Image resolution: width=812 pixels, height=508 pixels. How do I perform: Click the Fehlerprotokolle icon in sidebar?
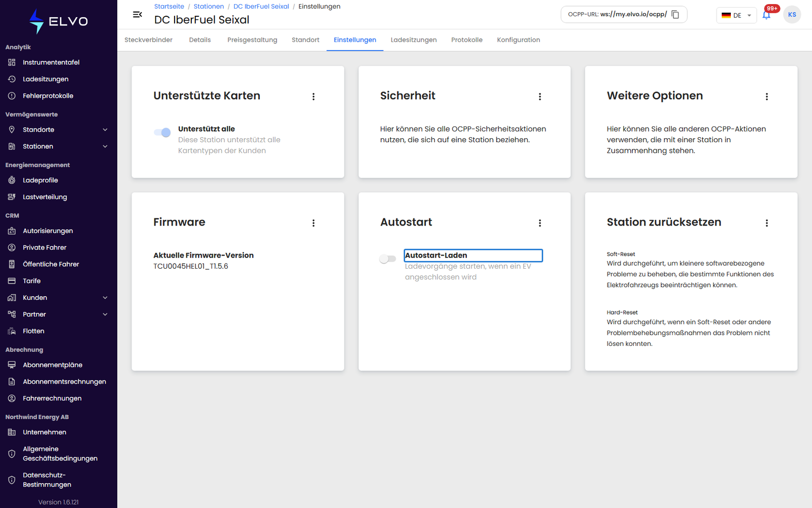[x=12, y=96]
